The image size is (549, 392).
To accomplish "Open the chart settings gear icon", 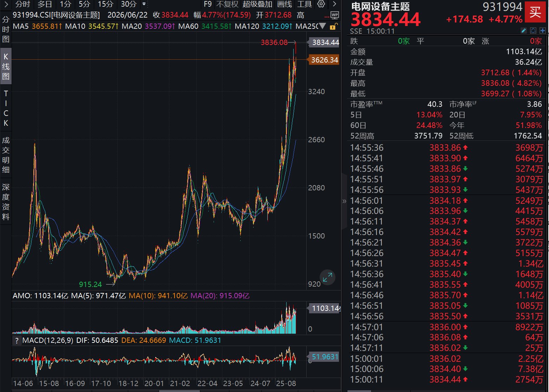I will (x=321, y=4).
